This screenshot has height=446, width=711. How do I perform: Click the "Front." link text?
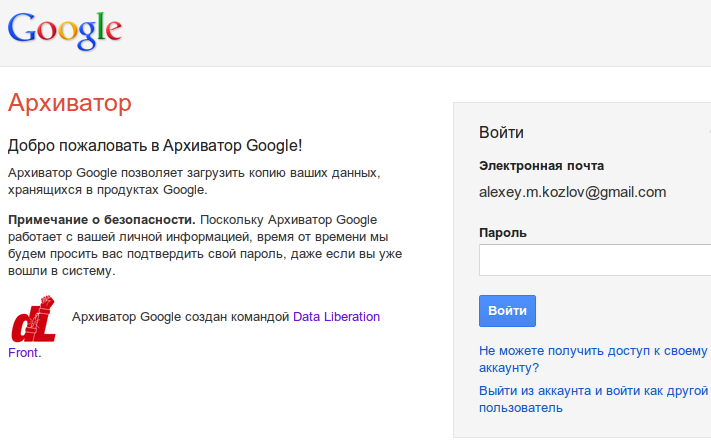pos(25,352)
